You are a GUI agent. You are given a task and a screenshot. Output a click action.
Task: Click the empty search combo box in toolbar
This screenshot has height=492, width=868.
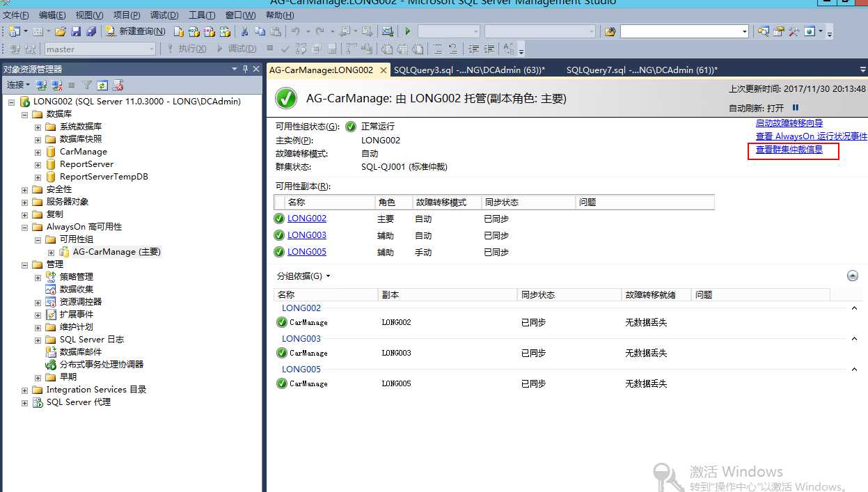tap(685, 31)
